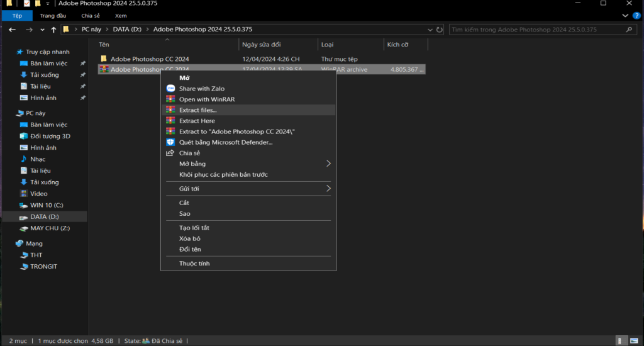Switch to the details view icon

pos(621,341)
